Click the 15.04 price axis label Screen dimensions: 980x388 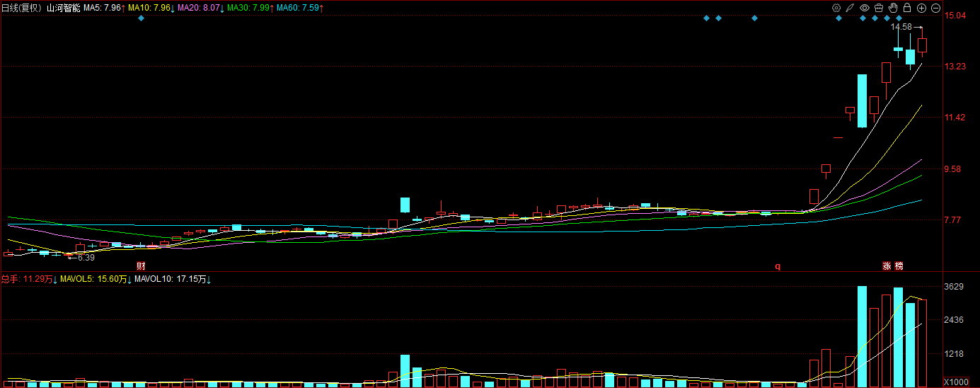tap(955, 16)
